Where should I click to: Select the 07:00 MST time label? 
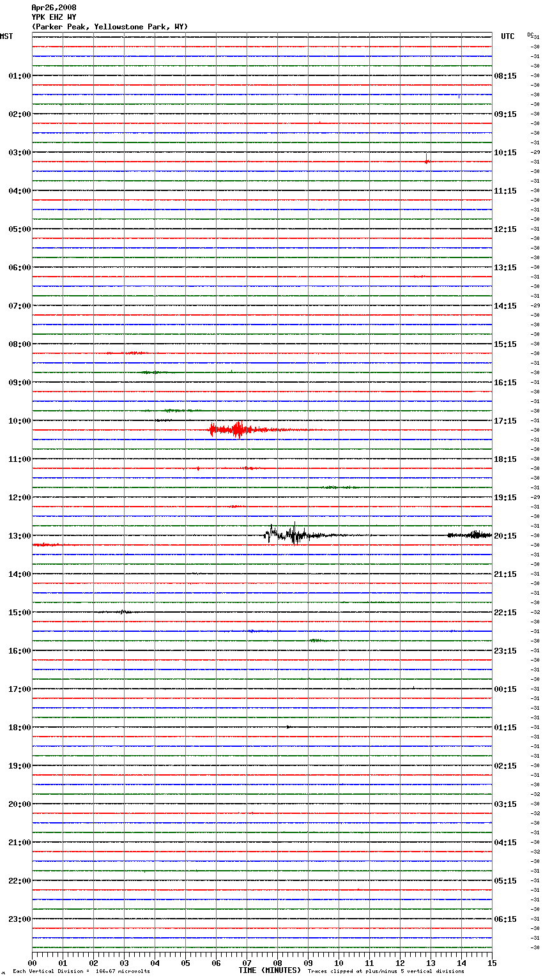pyautogui.click(x=20, y=306)
